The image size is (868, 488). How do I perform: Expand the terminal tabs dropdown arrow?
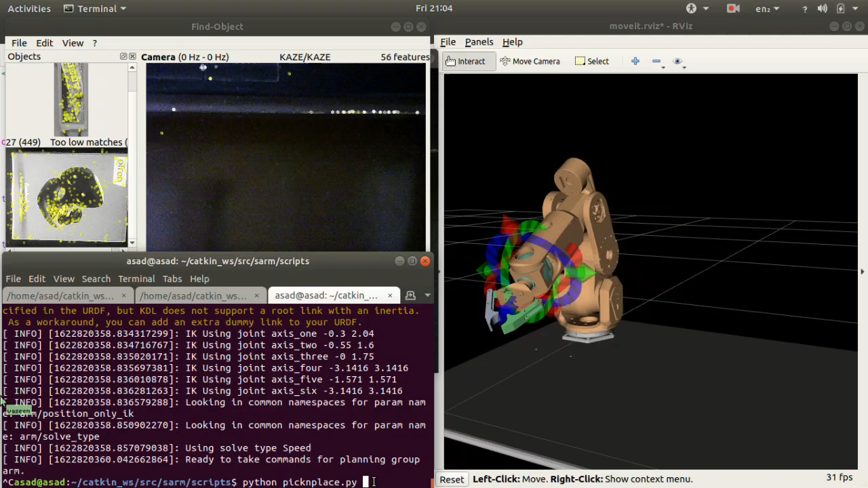(x=427, y=296)
